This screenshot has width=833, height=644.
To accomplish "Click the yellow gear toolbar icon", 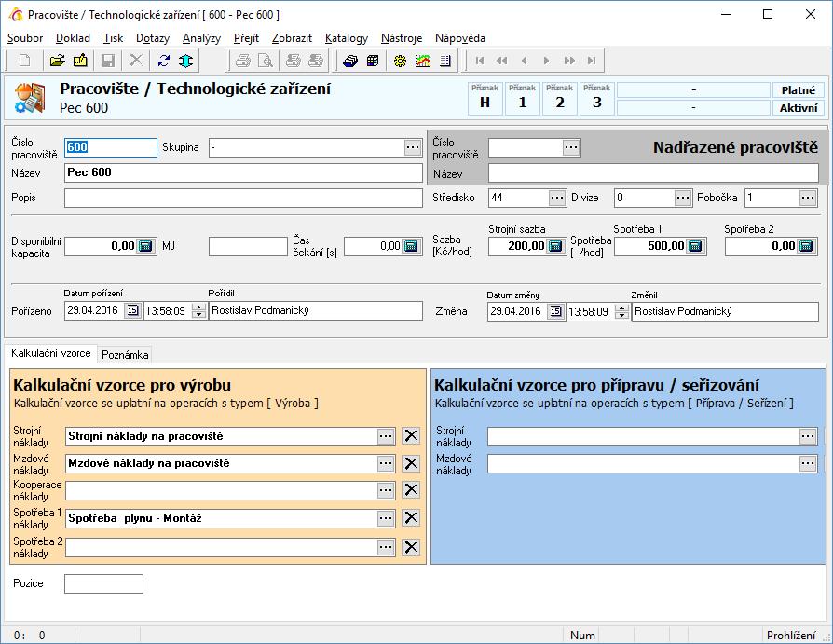I will coord(400,61).
